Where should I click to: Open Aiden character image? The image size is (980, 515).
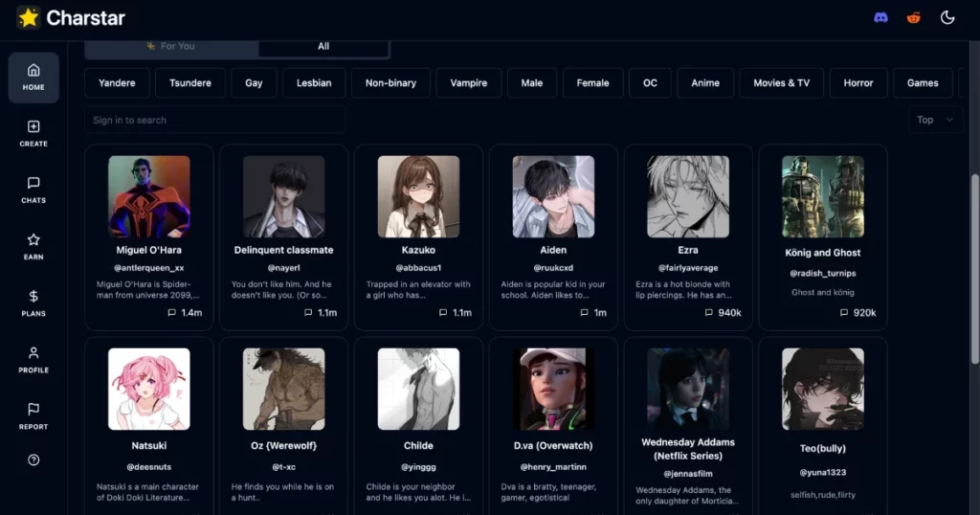point(553,197)
